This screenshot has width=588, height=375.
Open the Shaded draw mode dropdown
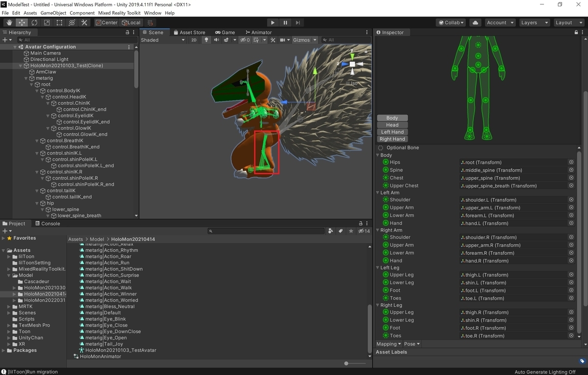(163, 40)
